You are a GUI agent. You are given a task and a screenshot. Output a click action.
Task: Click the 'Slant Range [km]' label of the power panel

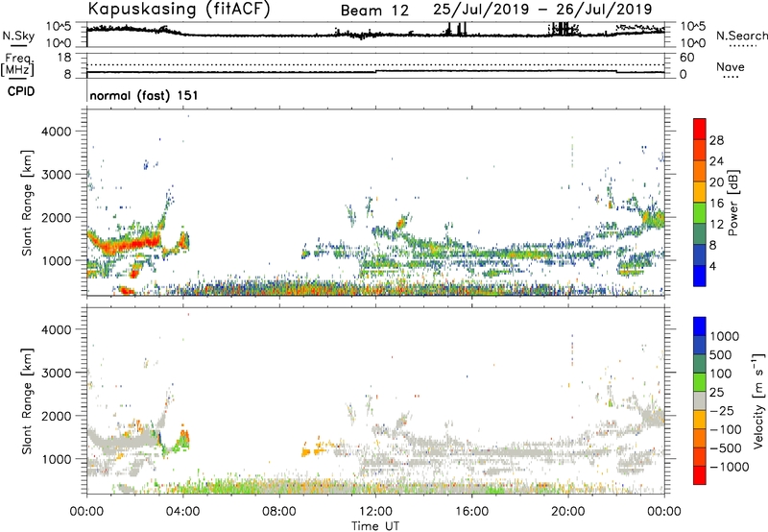(x=27, y=203)
